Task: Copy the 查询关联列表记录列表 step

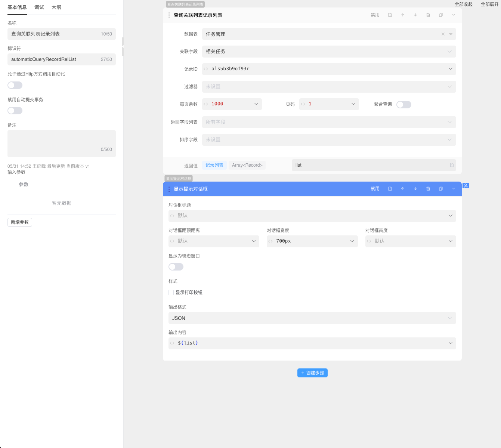Action: pos(441,15)
